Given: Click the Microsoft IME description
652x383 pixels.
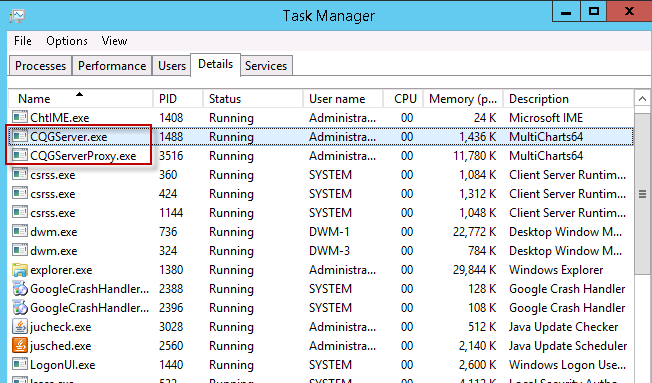Looking at the screenshot, I should click(546, 118).
